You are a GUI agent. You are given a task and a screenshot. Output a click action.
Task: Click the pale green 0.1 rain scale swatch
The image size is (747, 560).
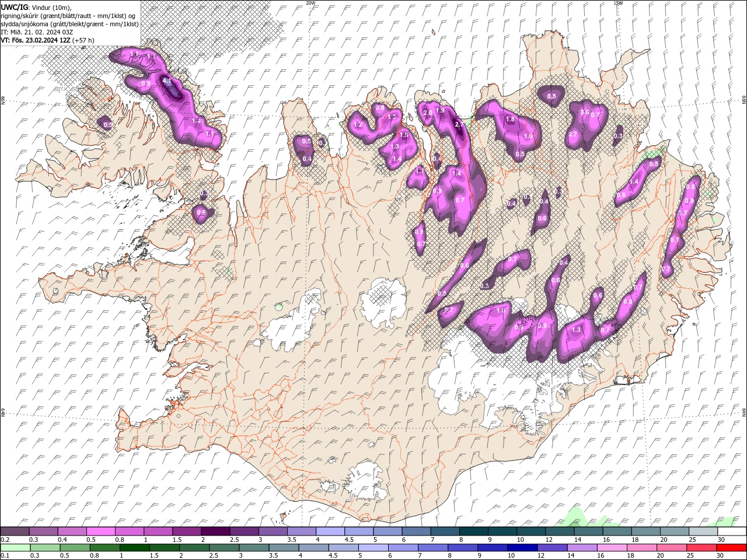16,548
